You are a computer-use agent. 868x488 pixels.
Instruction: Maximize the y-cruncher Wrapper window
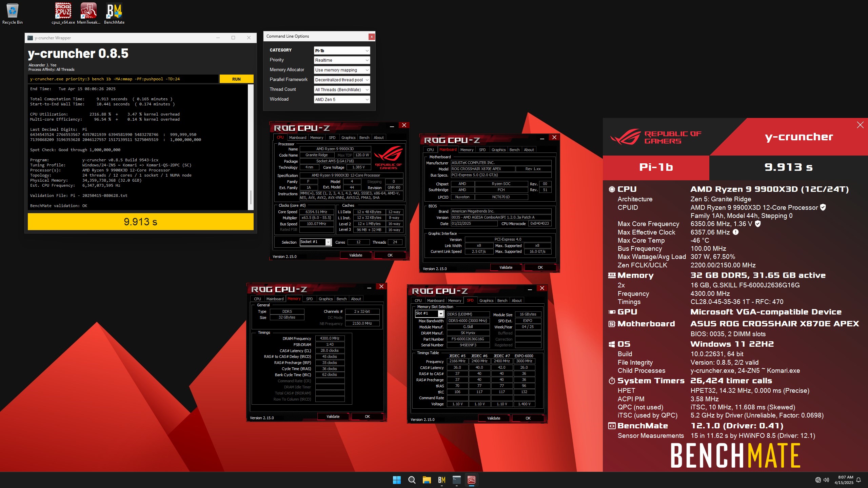[x=233, y=38]
